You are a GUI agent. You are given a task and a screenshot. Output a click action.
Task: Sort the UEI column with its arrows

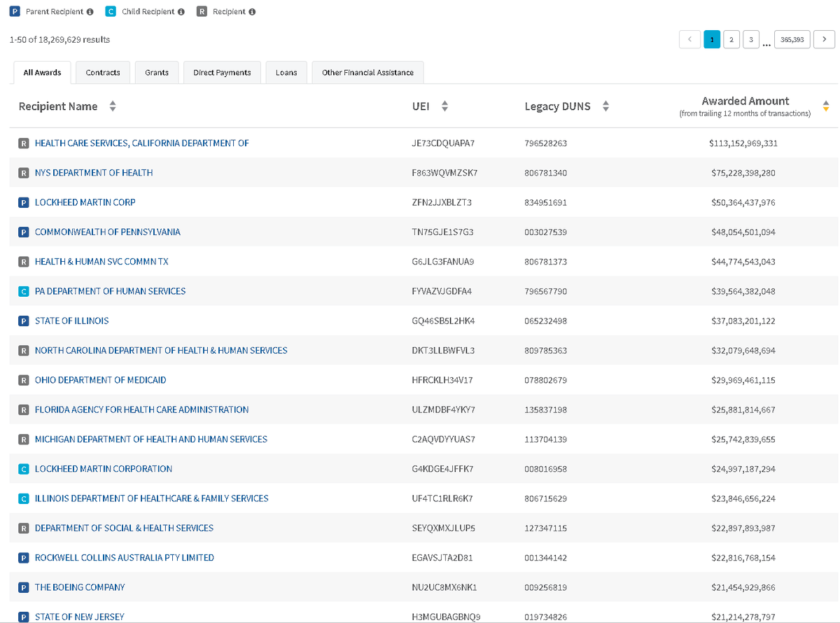(x=444, y=107)
